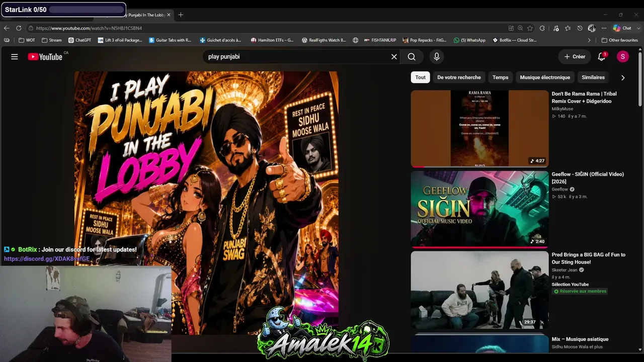Open YouTube notifications bell
This screenshot has width=644, height=362.
[601, 57]
